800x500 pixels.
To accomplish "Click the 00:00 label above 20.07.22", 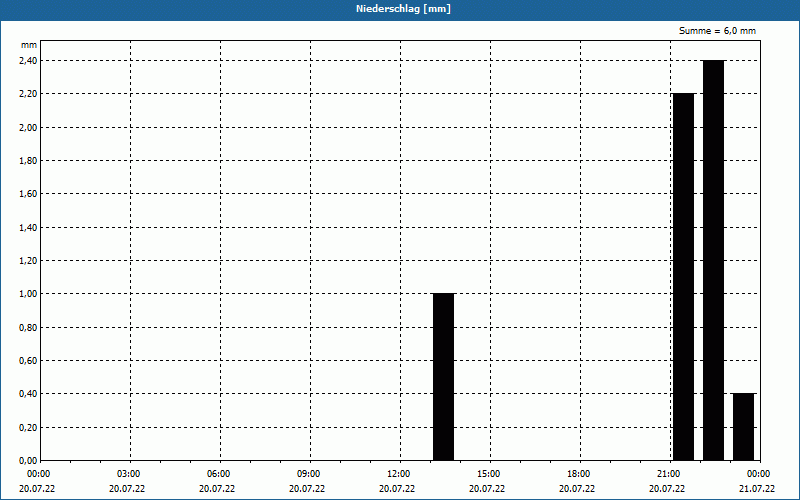I will (x=39, y=474).
